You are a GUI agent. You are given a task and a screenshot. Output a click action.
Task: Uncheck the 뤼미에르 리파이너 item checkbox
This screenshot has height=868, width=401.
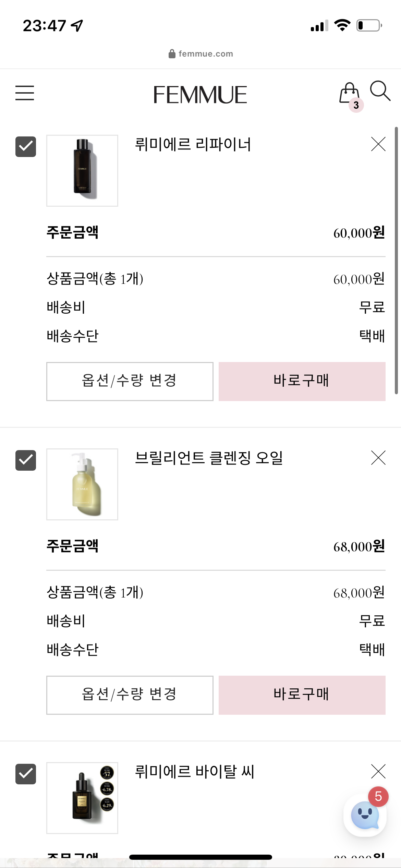[26, 147]
